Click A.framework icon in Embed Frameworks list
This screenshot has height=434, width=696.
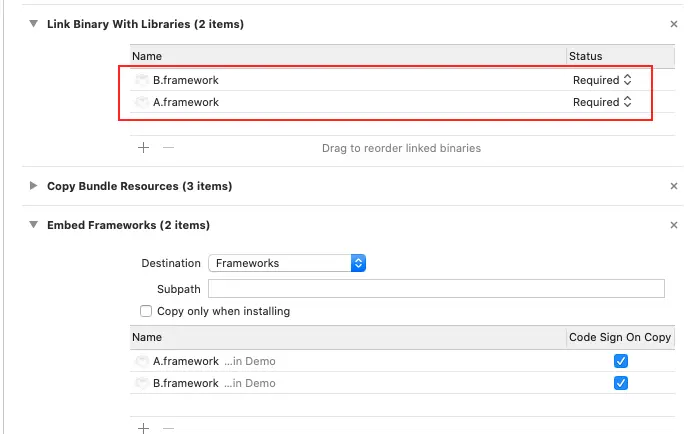coord(141,361)
